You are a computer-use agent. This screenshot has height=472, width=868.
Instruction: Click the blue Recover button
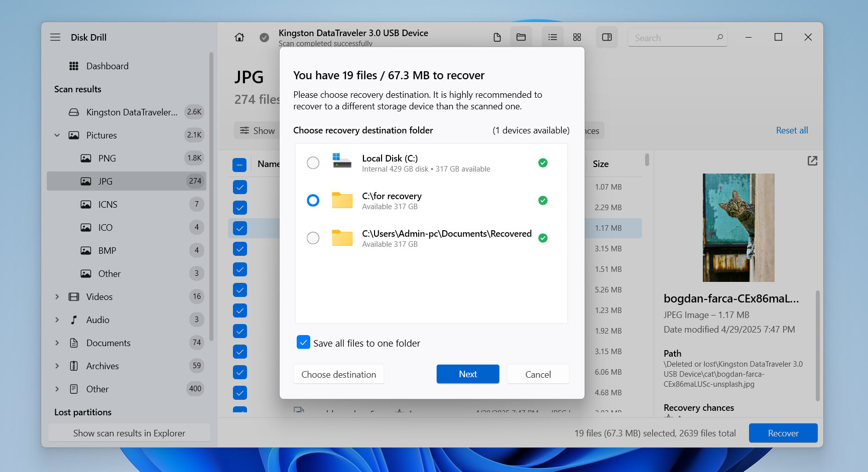pos(783,433)
